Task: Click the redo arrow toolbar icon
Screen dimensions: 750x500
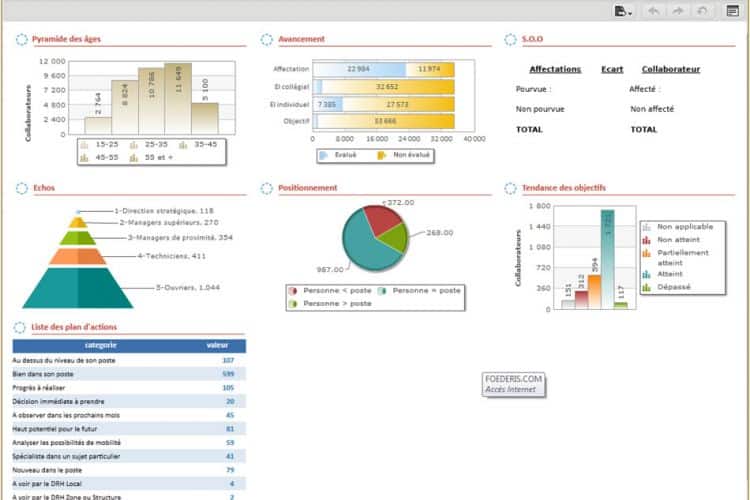Action: (678, 11)
